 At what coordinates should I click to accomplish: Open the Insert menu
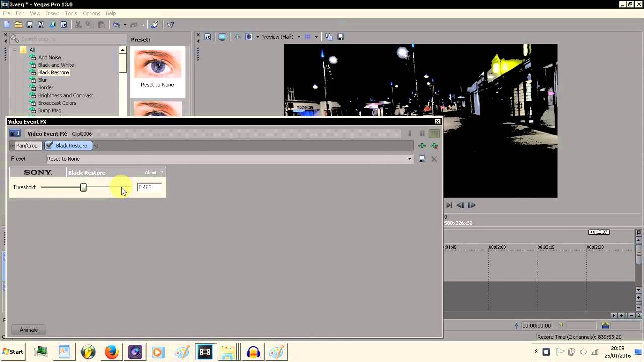pyautogui.click(x=52, y=13)
